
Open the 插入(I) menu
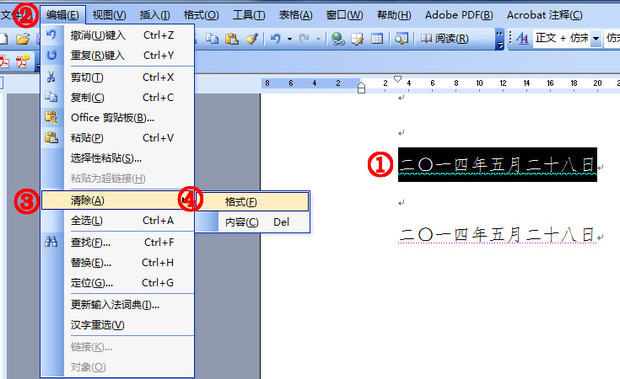click(155, 15)
